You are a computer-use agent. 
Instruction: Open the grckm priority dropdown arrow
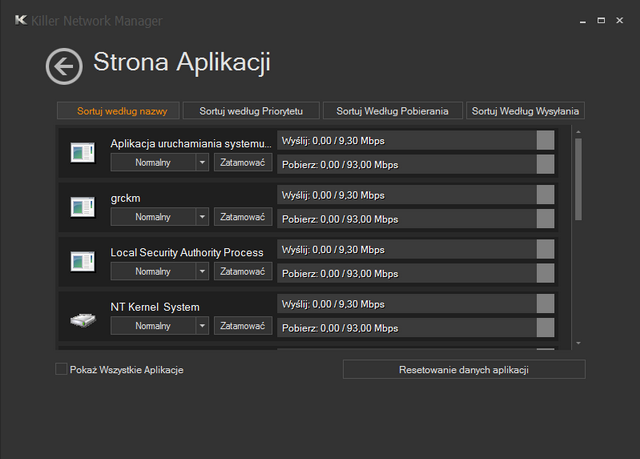point(202,217)
